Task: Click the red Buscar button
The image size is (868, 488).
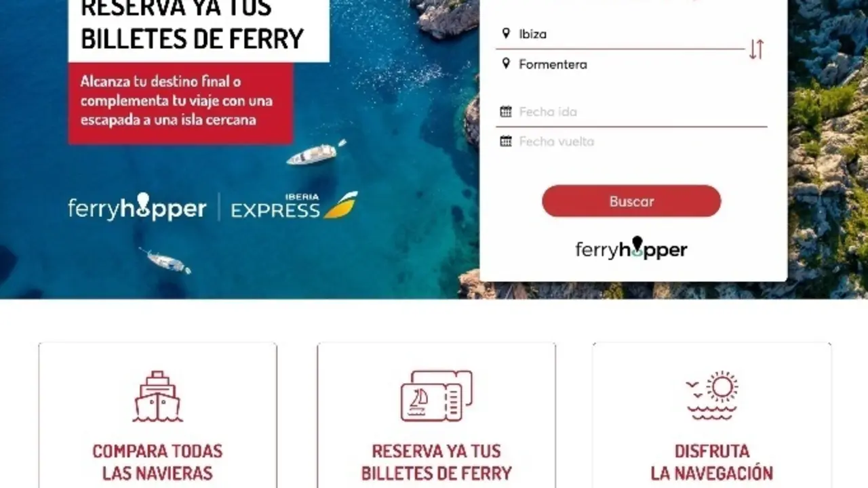Action: [x=631, y=201]
